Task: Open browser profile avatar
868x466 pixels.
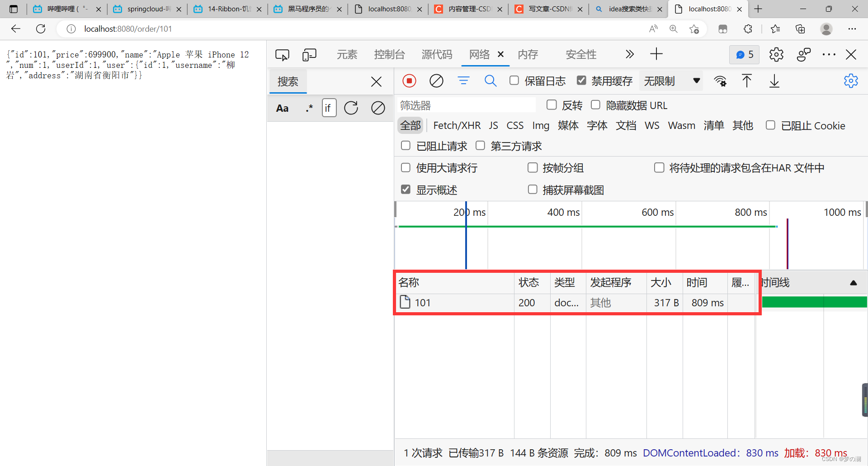Action: pos(826,29)
